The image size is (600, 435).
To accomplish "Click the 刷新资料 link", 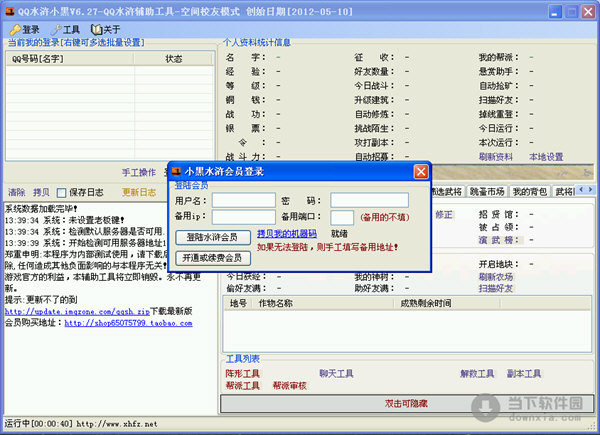I will pyautogui.click(x=496, y=157).
